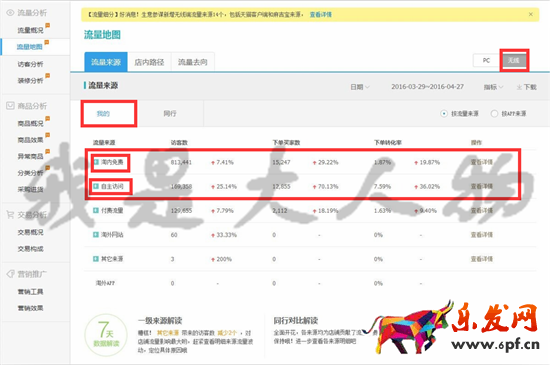Select the 同行 comparison tab
The width and height of the screenshot is (550, 365).
tap(170, 114)
